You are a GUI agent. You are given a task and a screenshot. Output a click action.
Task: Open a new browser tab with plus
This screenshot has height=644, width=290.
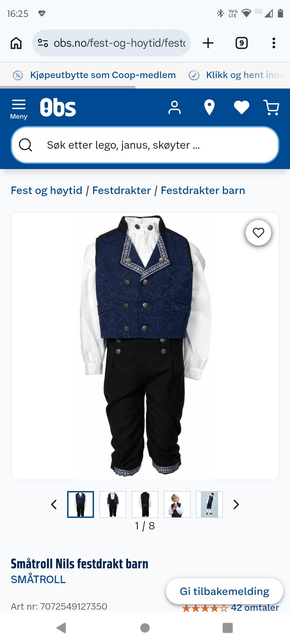208,43
